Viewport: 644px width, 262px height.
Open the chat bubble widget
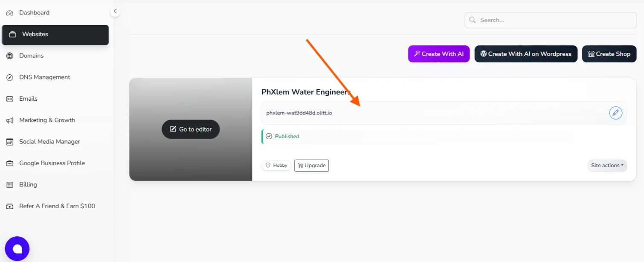[x=17, y=249]
